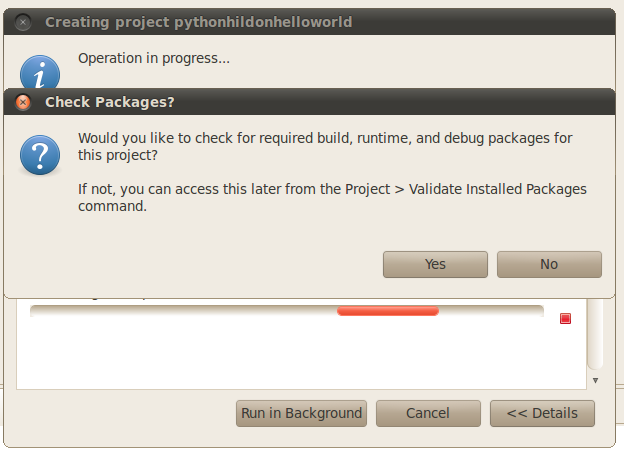Click the 'Operation in progress...' message
The image size is (624, 456).
(154, 58)
